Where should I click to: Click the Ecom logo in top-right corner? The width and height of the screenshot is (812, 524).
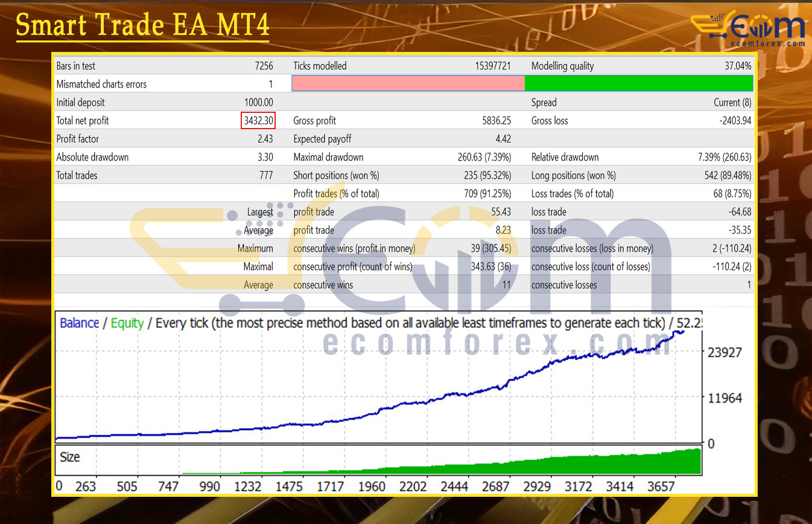[748, 29]
